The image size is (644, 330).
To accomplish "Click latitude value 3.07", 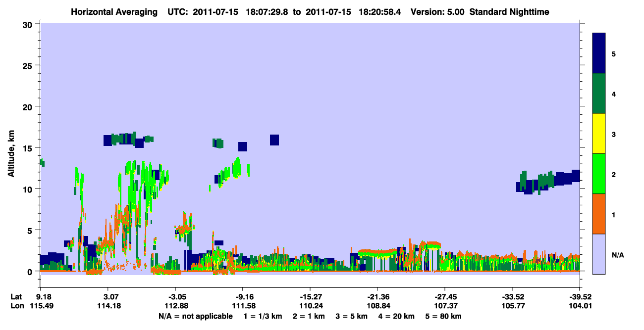I will tap(107, 297).
